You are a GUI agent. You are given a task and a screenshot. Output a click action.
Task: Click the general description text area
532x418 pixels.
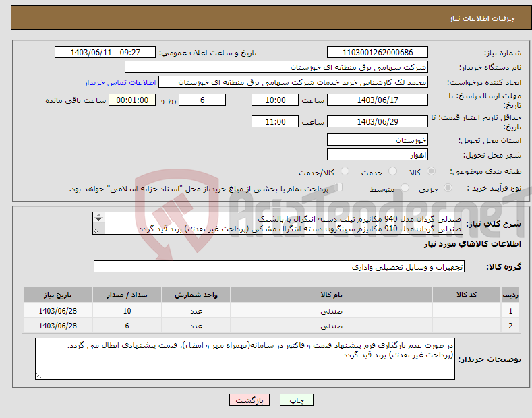click(x=278, y=223)
